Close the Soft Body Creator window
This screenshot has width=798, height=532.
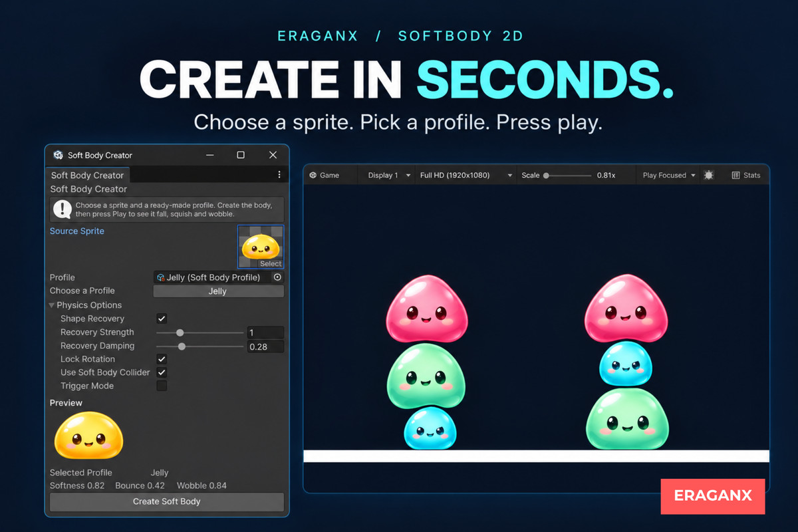pos(273,155)
